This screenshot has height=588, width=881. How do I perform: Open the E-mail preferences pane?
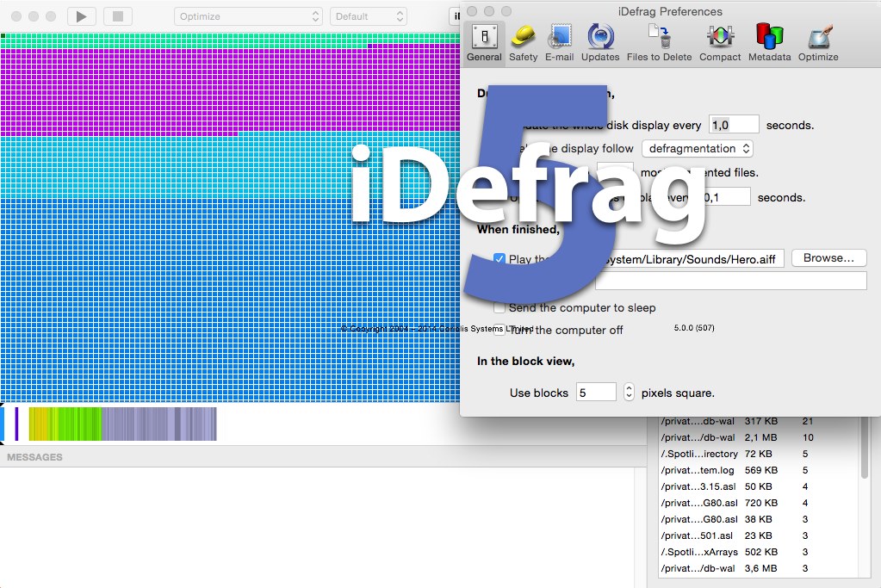[559, 43]
